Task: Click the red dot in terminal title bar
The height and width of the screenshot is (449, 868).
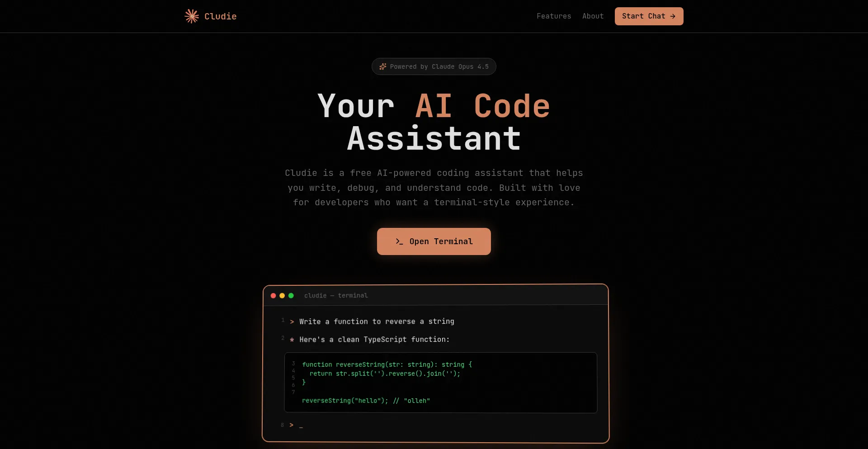Action: point(273,296)
